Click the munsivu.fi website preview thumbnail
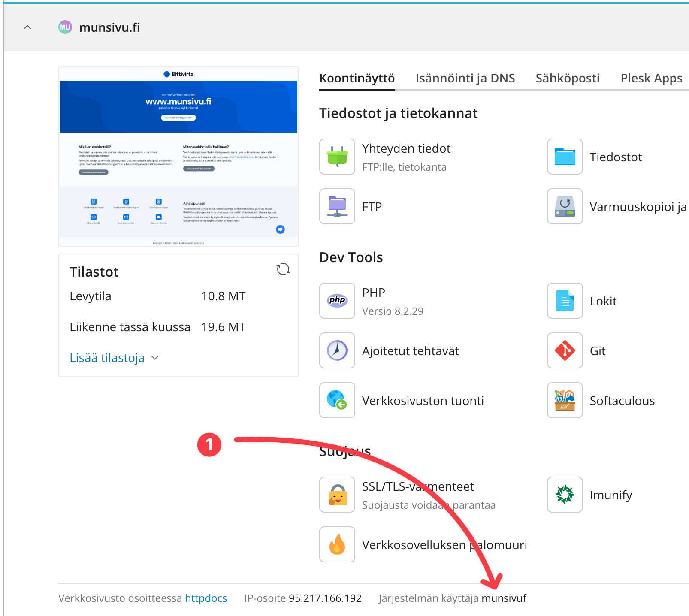 pyautogui.click(x=178, y=157)
